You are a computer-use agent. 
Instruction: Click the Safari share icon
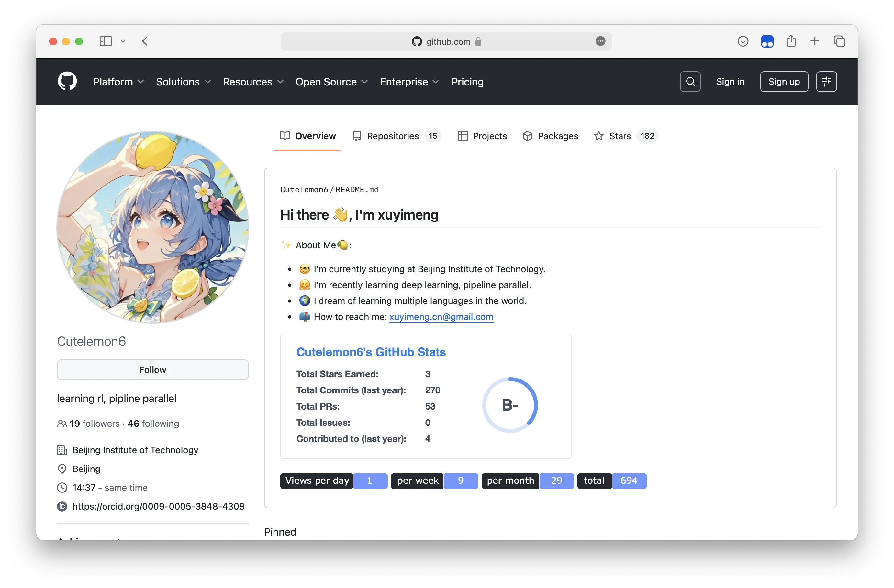point(791,41)
